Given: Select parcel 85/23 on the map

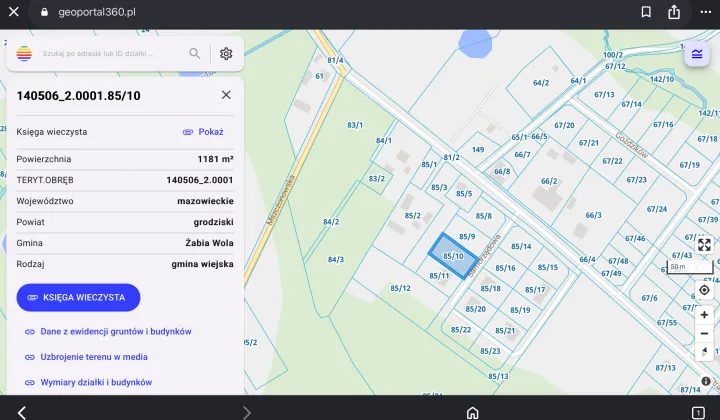Looking at the screenshot, I should pos(490,352).
